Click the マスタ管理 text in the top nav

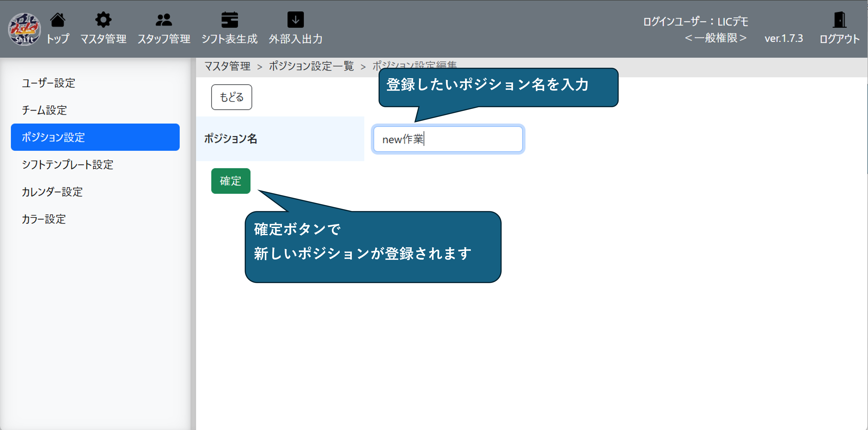[x=103, y=39]
